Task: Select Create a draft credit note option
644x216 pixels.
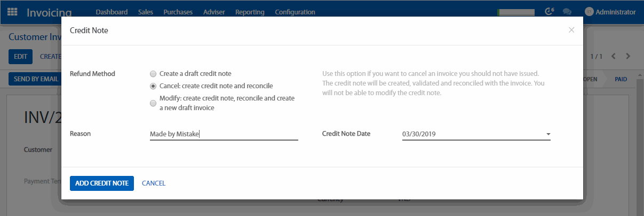Action: click(154, 74)
